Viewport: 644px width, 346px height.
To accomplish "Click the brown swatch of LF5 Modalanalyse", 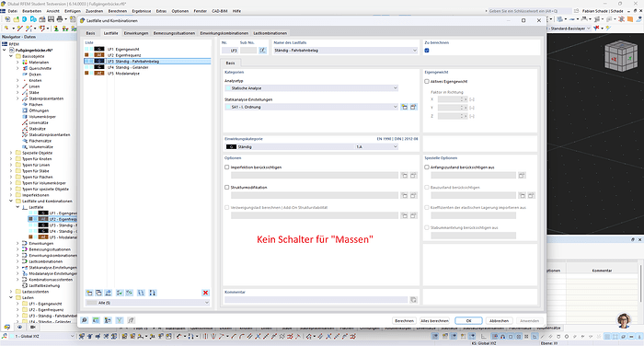I will click(x=99, y=73).
